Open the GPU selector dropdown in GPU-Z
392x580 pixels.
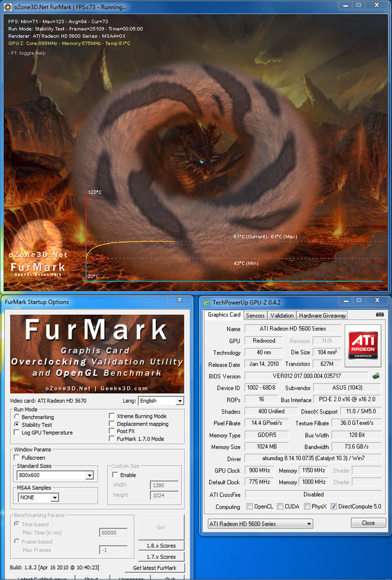coord(260,524)
